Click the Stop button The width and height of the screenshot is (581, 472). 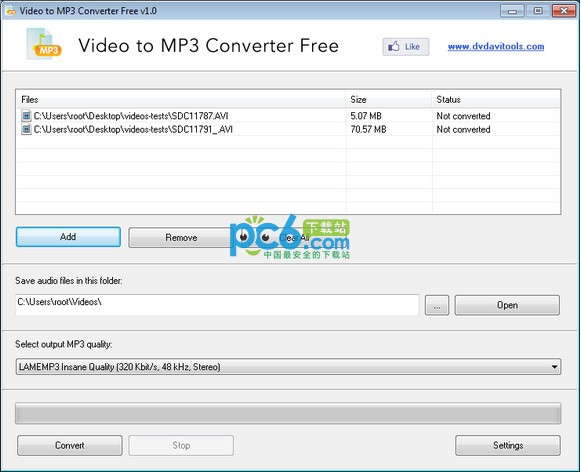point(181,445)
